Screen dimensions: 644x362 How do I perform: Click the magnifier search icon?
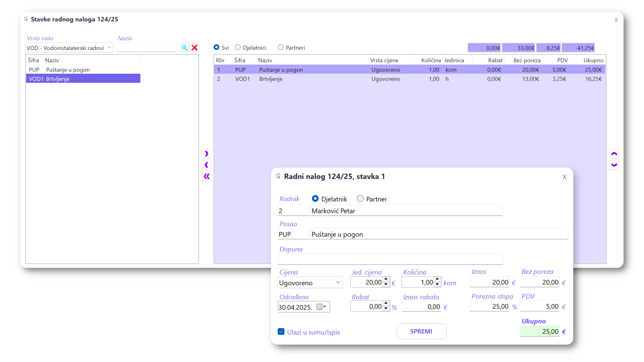pos(184,48)
